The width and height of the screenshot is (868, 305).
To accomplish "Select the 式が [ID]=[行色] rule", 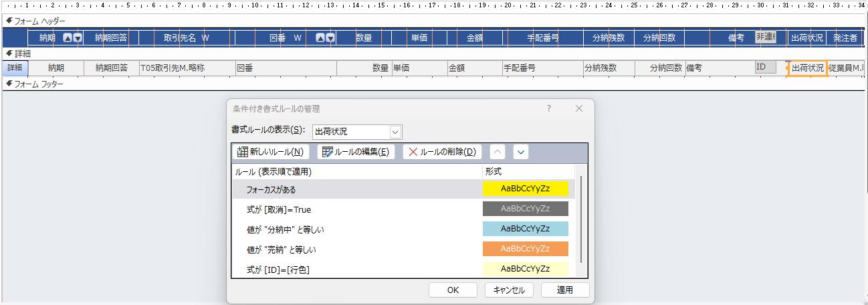I will coord(403,270).
